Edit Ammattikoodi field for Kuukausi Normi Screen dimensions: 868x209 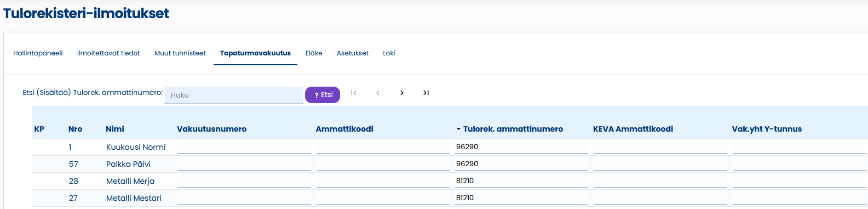pos(383,147)
